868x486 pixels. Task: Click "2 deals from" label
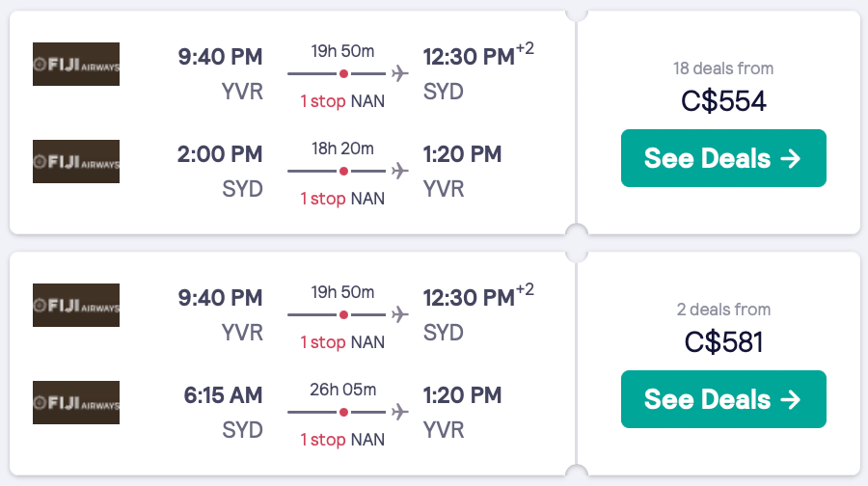coord(723,310)
